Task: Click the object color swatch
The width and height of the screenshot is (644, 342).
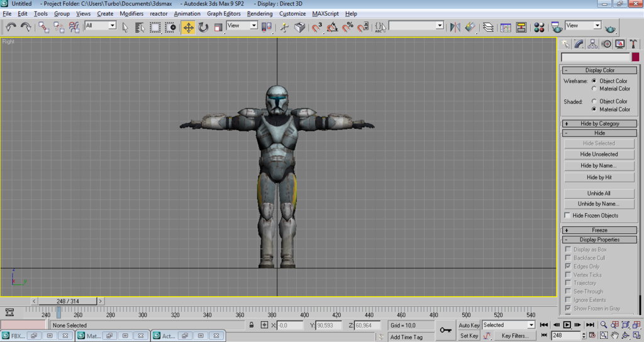Action: pyautogui.click(x=635, y=57)
